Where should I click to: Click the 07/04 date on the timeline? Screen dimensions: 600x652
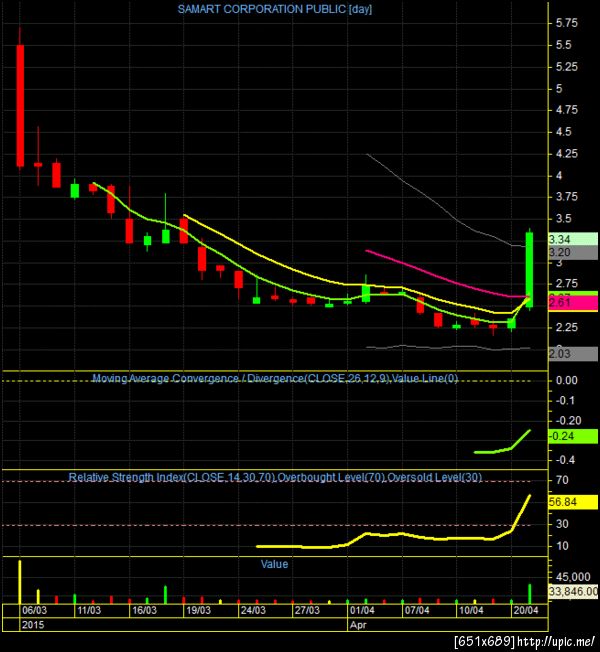coord(417,610)
